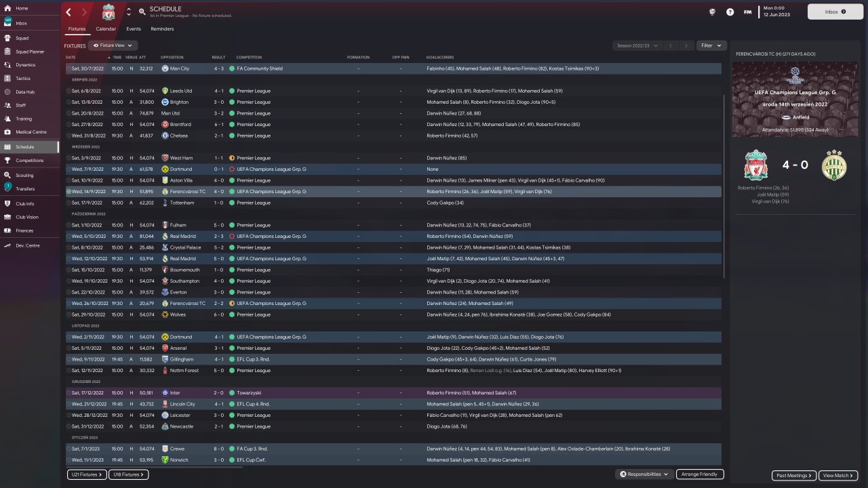Click the Arrange Friendly button
Image resolution: width=868 pixels, height=488 pixels.
tap(700, 474)
